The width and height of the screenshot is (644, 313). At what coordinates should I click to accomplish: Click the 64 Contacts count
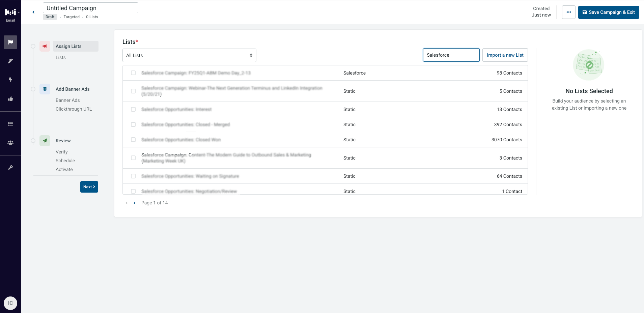pos(509,176)
